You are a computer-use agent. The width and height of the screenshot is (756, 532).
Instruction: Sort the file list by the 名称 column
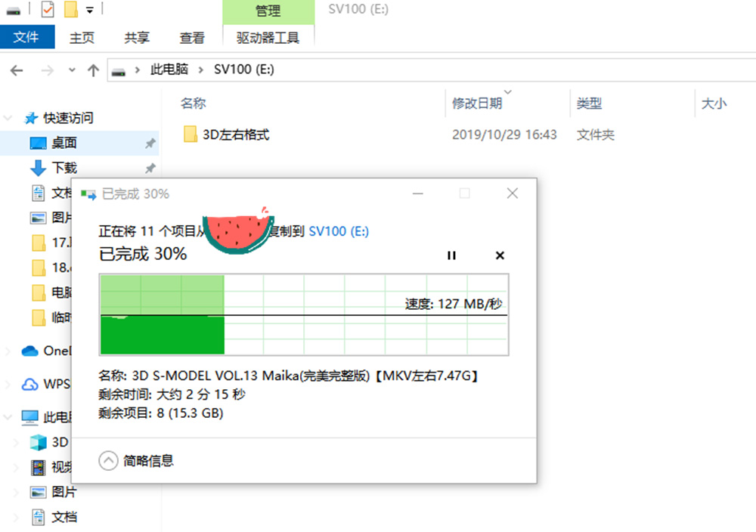[x=194, y=103]
